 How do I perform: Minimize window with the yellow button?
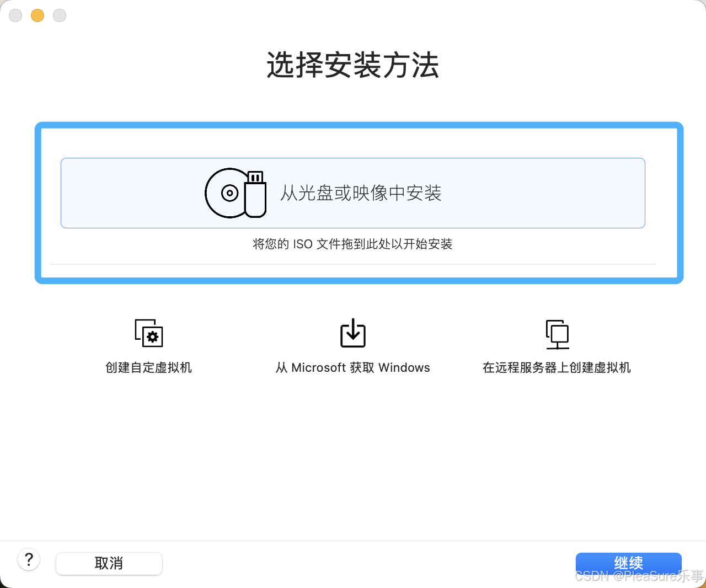38,15
